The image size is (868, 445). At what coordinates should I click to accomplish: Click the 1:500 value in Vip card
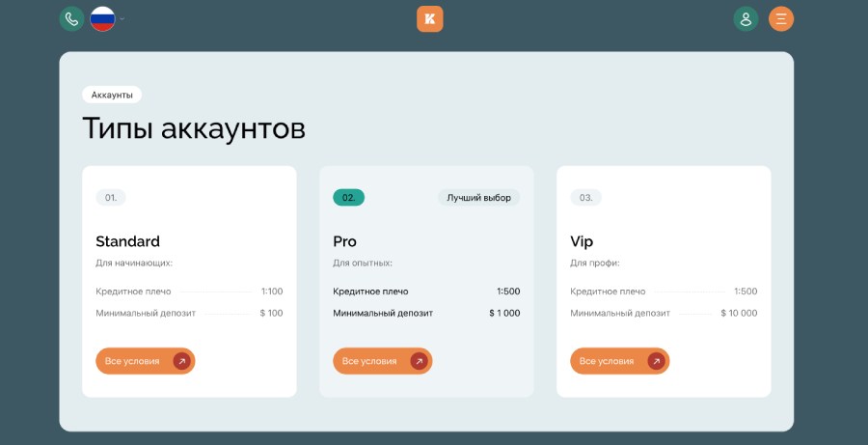tap(746, 291)
